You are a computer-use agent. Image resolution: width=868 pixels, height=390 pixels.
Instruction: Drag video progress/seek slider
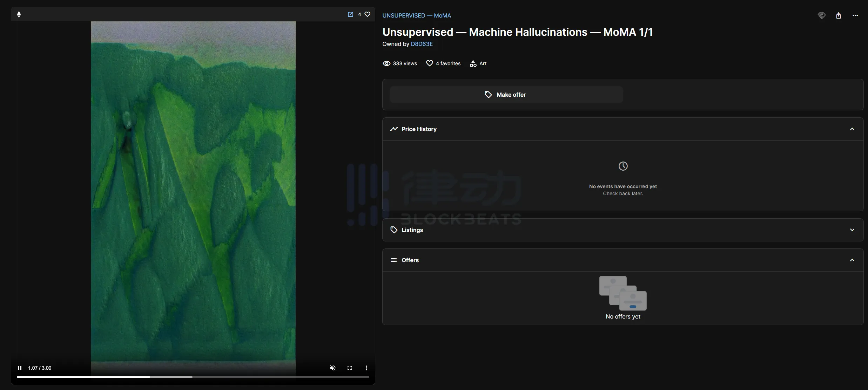pyautogui.click(x=193, y=377)
